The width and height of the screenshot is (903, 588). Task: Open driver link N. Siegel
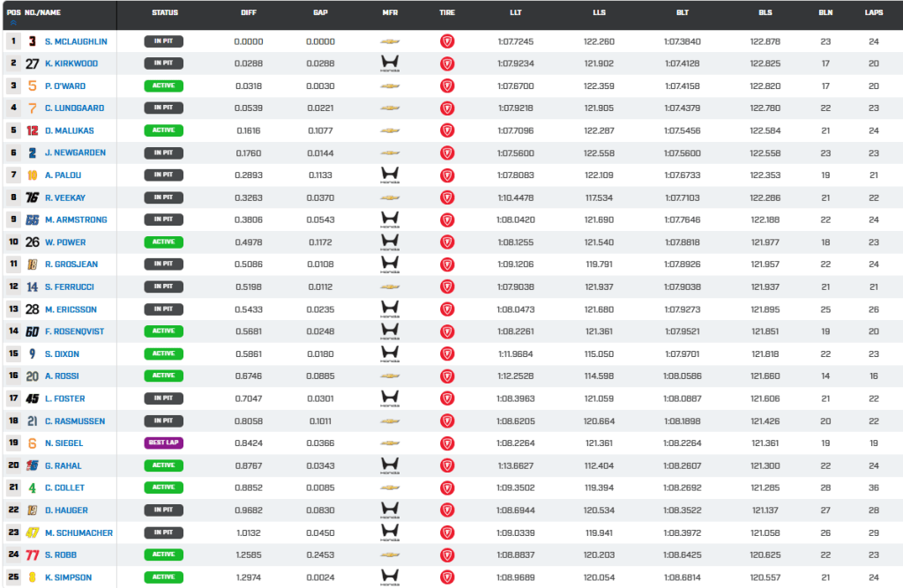coord(63,443)
